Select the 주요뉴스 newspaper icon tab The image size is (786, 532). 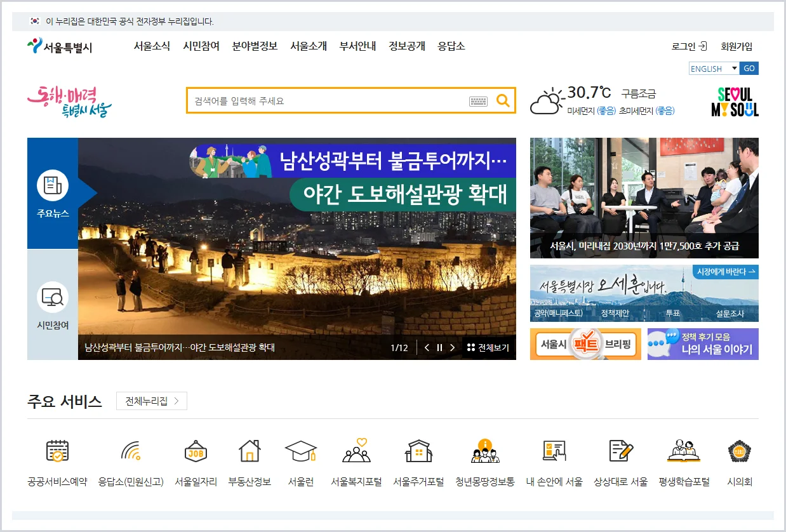tap(53, 185)
